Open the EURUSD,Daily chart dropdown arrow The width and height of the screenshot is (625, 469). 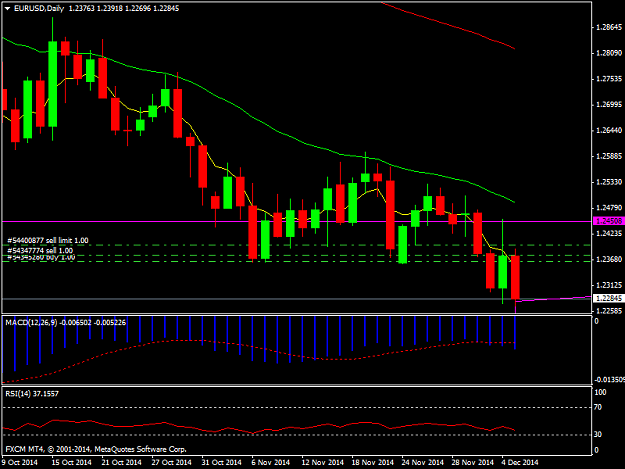click(7, 8)
